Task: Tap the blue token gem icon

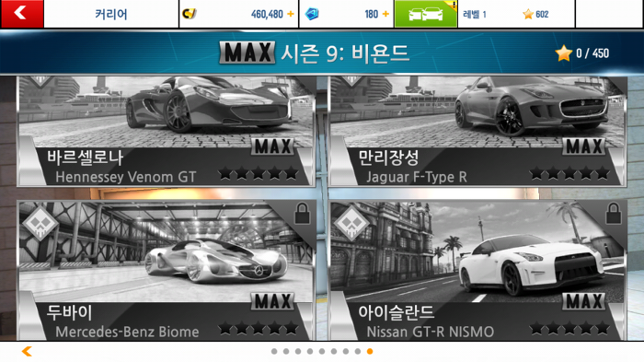Action: (312, 14)
